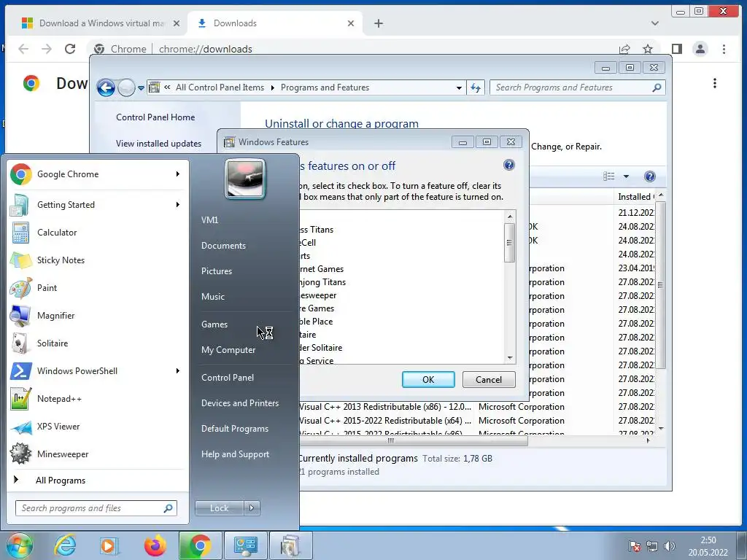Viewport: 747px width, 560px height.
Task: Open Control Panel Home link
Action: tap(155, 117)
